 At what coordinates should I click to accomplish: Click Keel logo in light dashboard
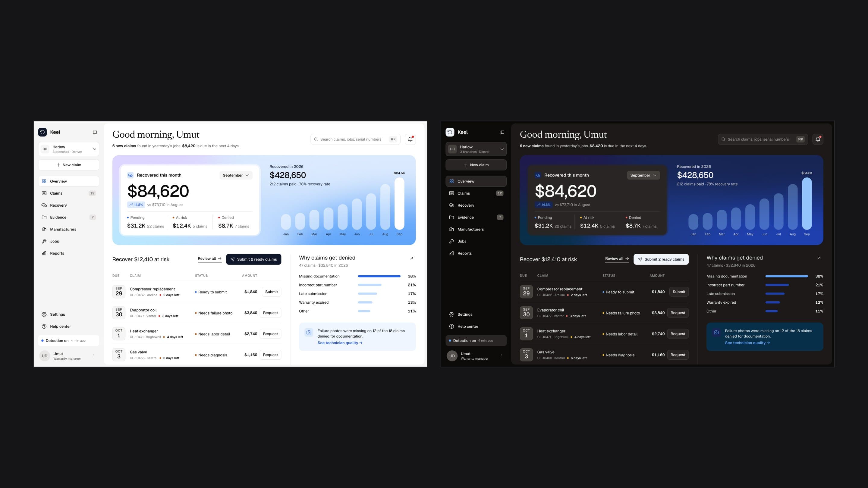[42, 132]
